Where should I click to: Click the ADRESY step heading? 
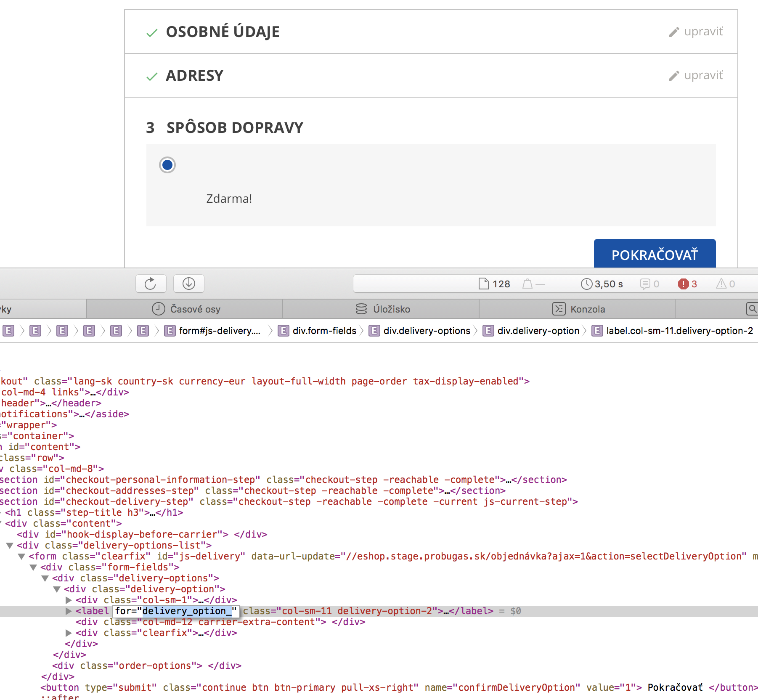coord(195,76)
